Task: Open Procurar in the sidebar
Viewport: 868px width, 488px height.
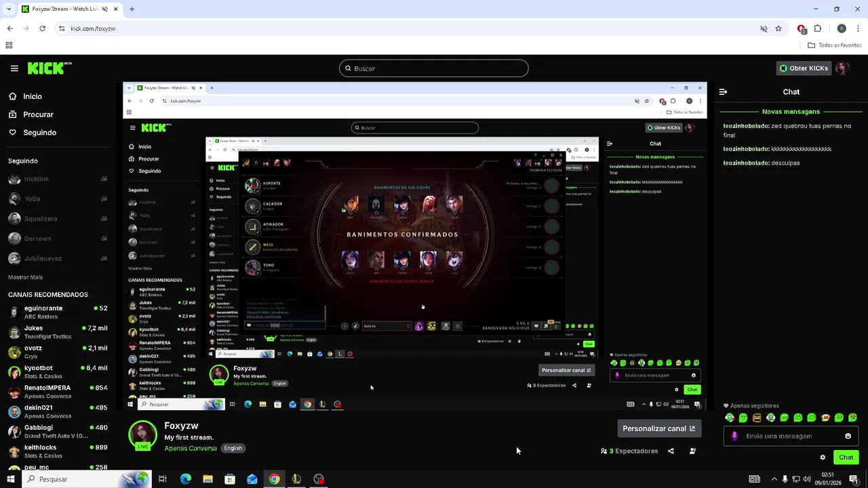Action: pos(31,115)
